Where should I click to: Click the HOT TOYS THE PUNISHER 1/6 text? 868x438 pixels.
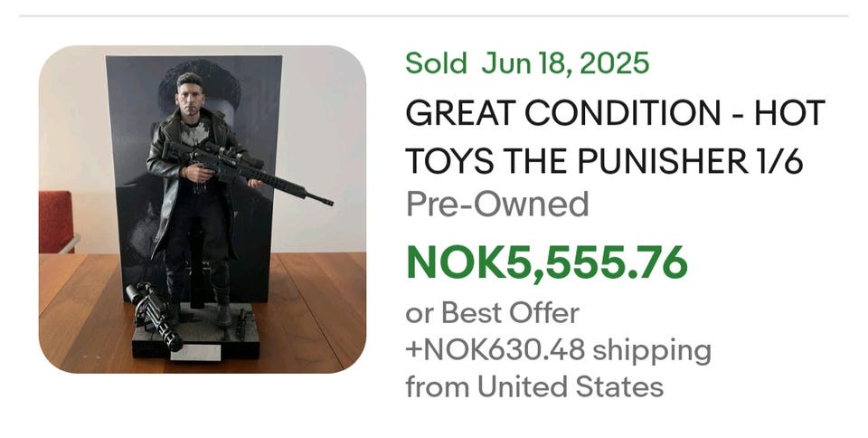coord(603,161)
